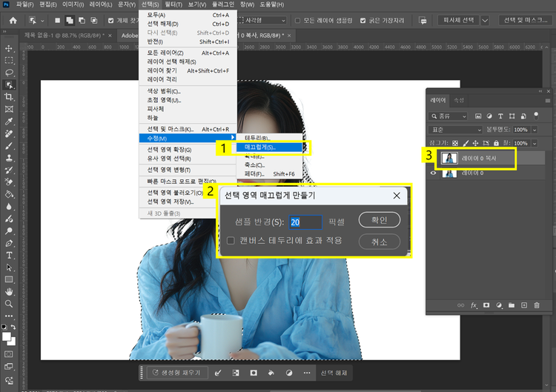This screenshot has height=392, width=556.
Task: Open the 종류 layer filter dropdown
Action: pos(449,116)
